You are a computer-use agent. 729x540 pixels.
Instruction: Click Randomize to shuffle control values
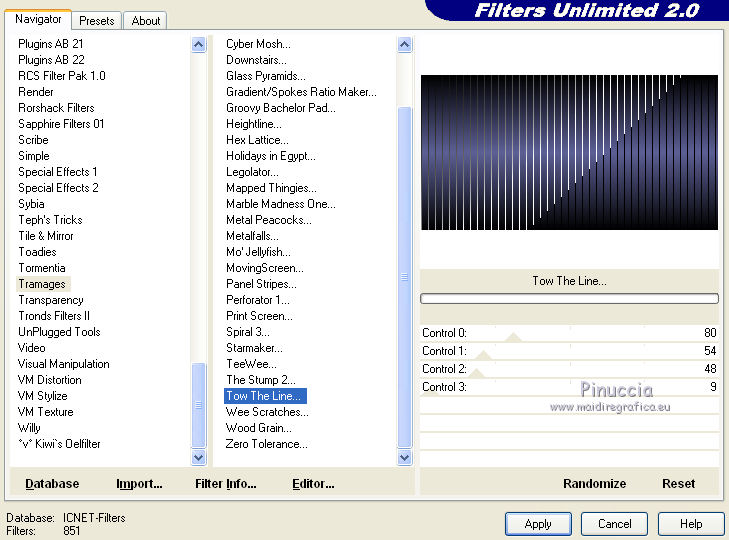click(595, 484)
